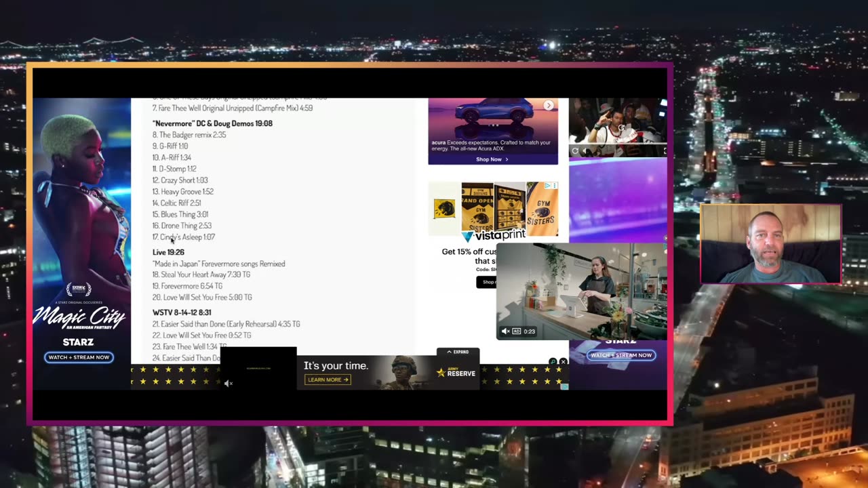
Task: Click the Magic City title on the Starz ad
Action: point(79,317)
